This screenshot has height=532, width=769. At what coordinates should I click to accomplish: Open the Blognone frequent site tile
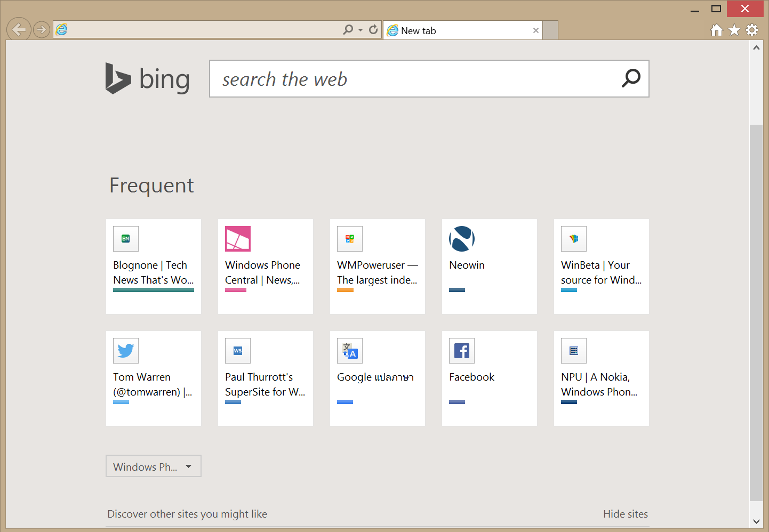(154, 267)
